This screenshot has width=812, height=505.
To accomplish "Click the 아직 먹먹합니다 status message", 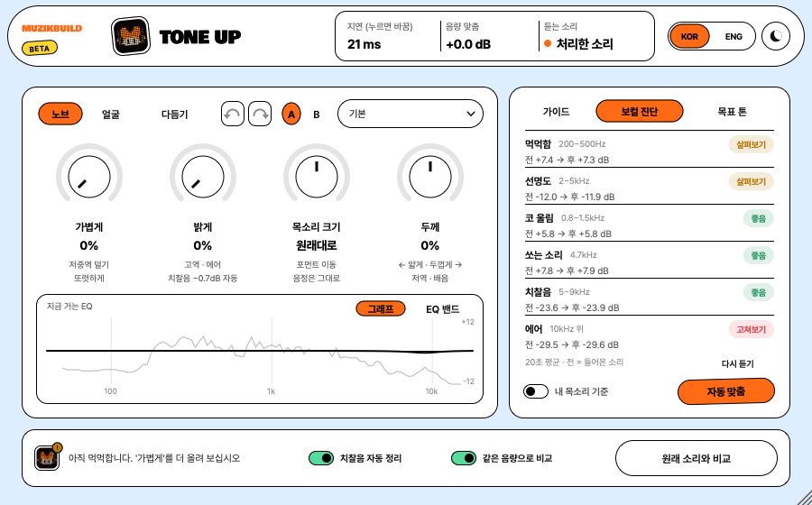I will 154,458.
